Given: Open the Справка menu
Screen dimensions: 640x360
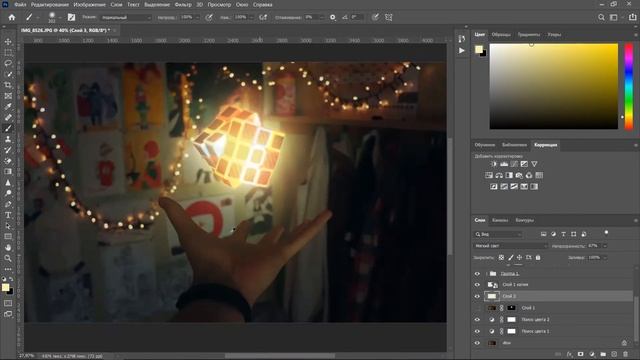Looking at the screenshot, I should tap(262, 4).
